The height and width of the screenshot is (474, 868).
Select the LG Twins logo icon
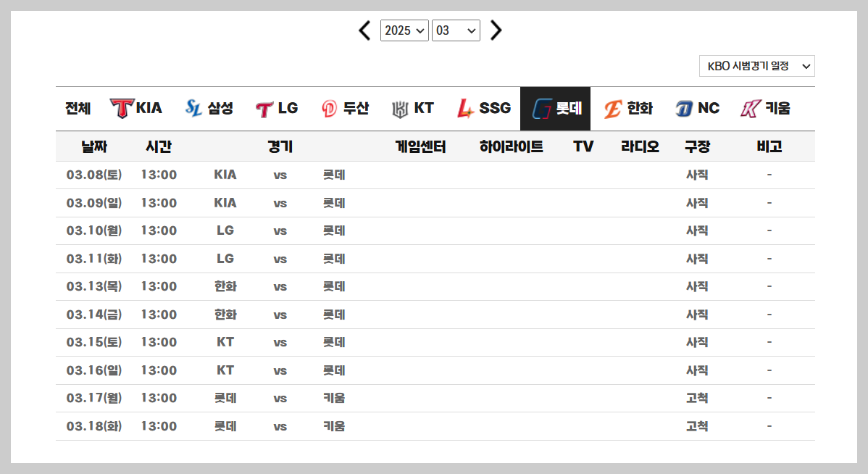coord(263,107)
